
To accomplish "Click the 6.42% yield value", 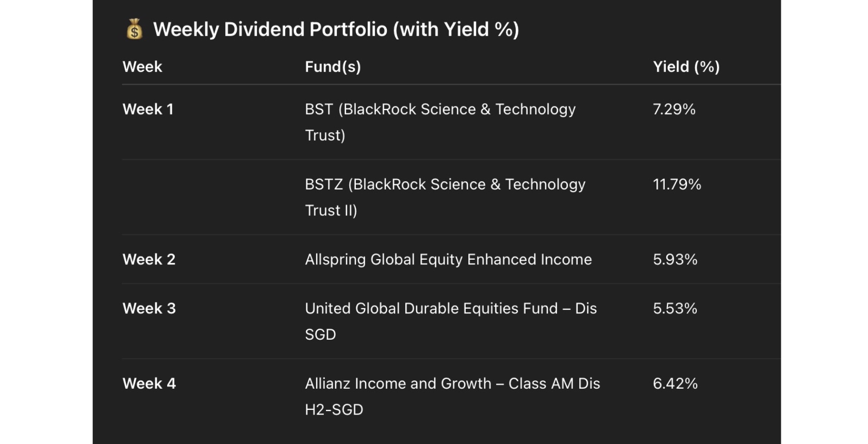I will pos(675,384).
